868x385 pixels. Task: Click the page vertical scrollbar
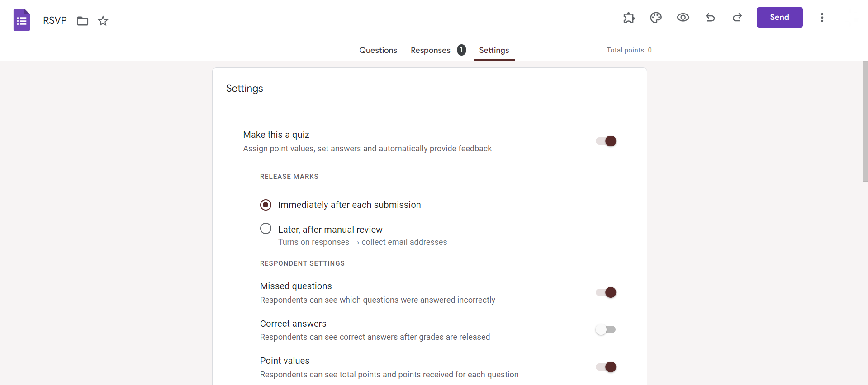point(865,122)
